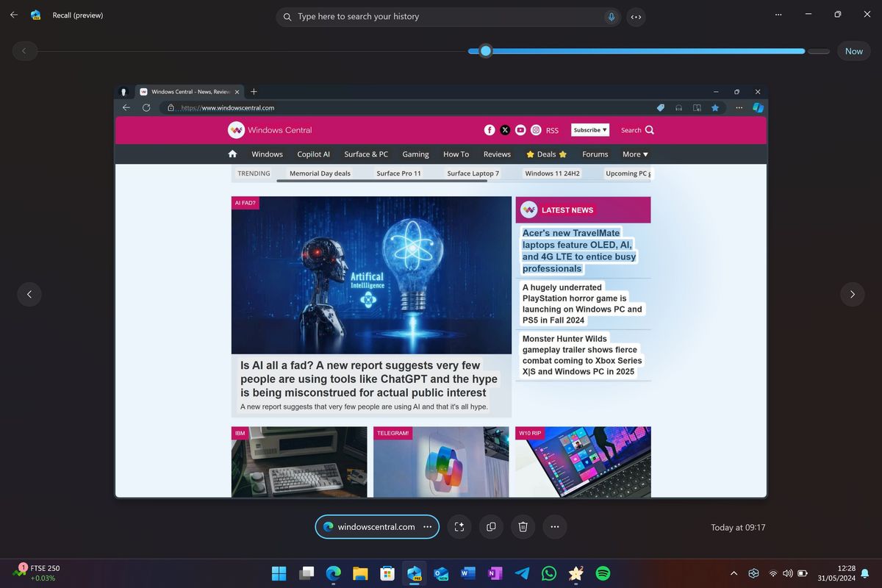Launch Spotify from the taskbar
This screenshot has height=588, width=882.
pyautogui.click(x=602, y=573)
